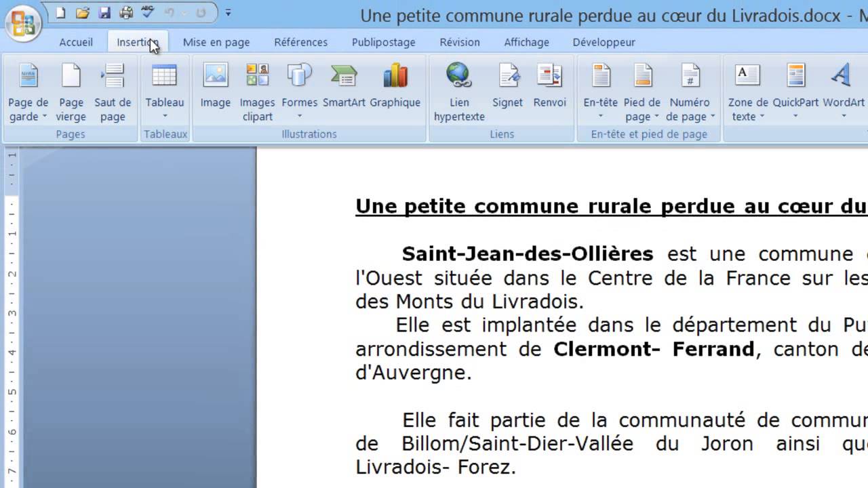Insert a Saut de page

(x=113, y=91)
